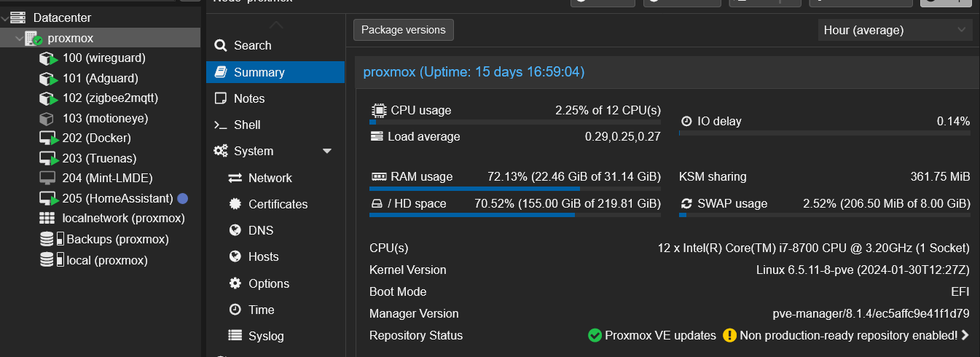The image size is (980, 357).
Task: Open the non production-ready repository warning
Action: click(848, 336)
